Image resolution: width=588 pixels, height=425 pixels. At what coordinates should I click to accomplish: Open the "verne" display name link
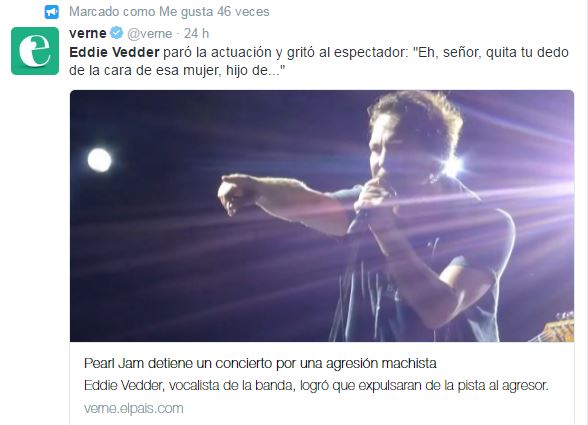pyautogui.click(x=88, y=33)
